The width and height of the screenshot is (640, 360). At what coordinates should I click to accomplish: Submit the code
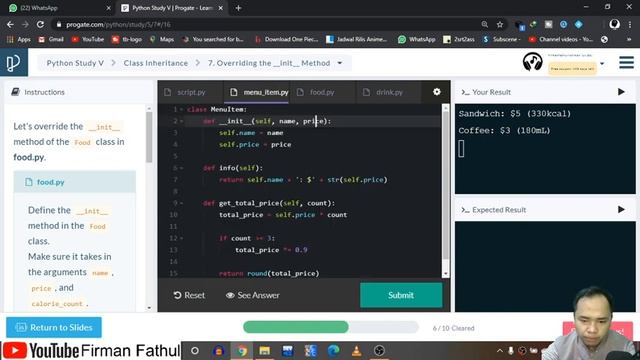401,295
